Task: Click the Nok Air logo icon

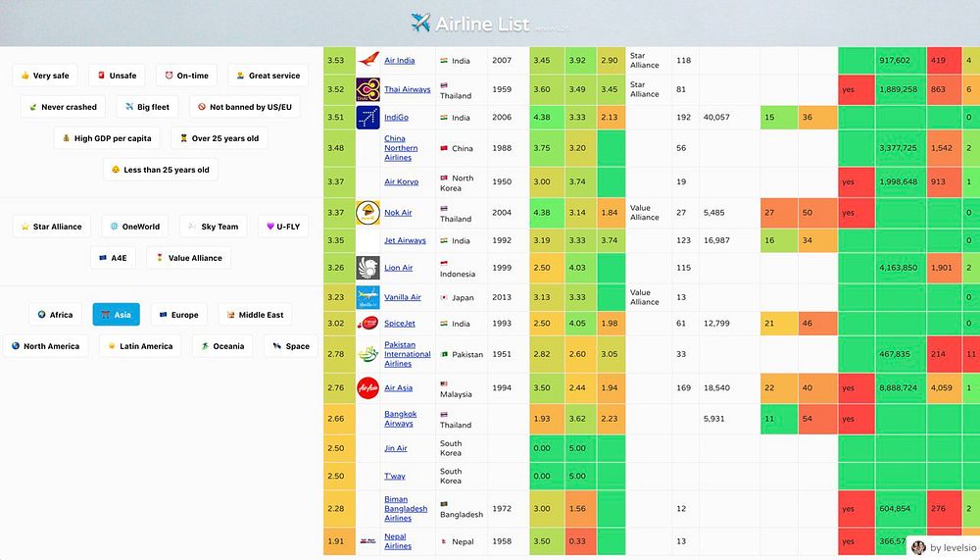Action: click(367, 213)
